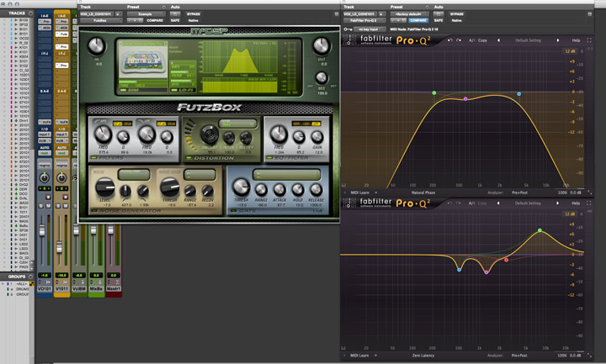This screenshot has height=364, width=606.
Task: Toggle A/B switch in upper Pro-Q 2
Action: pos(471,40)
